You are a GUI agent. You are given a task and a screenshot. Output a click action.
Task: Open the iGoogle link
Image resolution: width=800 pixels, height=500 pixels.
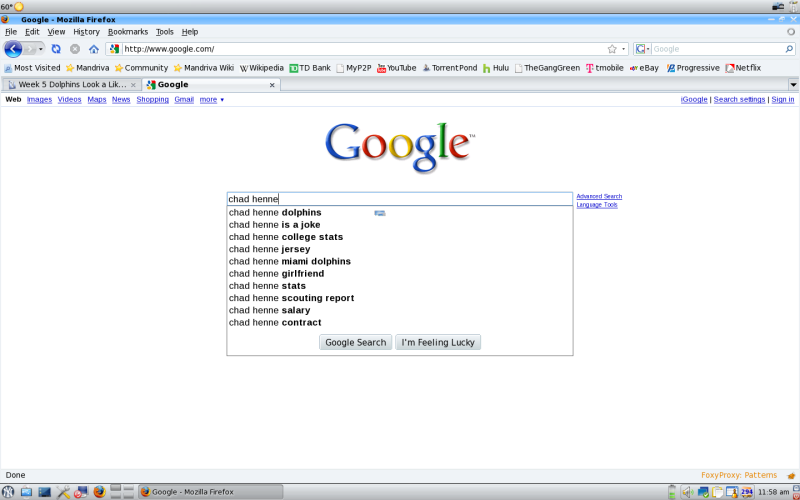pyautogui.click(x=694, y=99)
